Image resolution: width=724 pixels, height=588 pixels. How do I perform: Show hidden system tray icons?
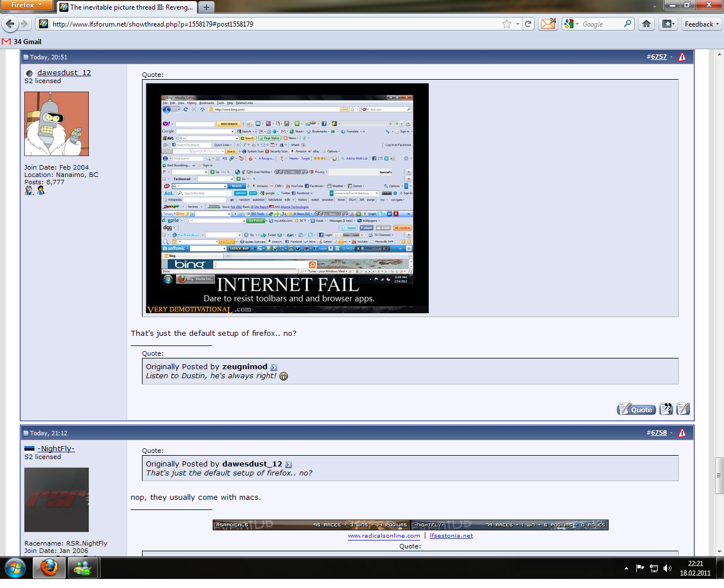(x=626, y=568)
